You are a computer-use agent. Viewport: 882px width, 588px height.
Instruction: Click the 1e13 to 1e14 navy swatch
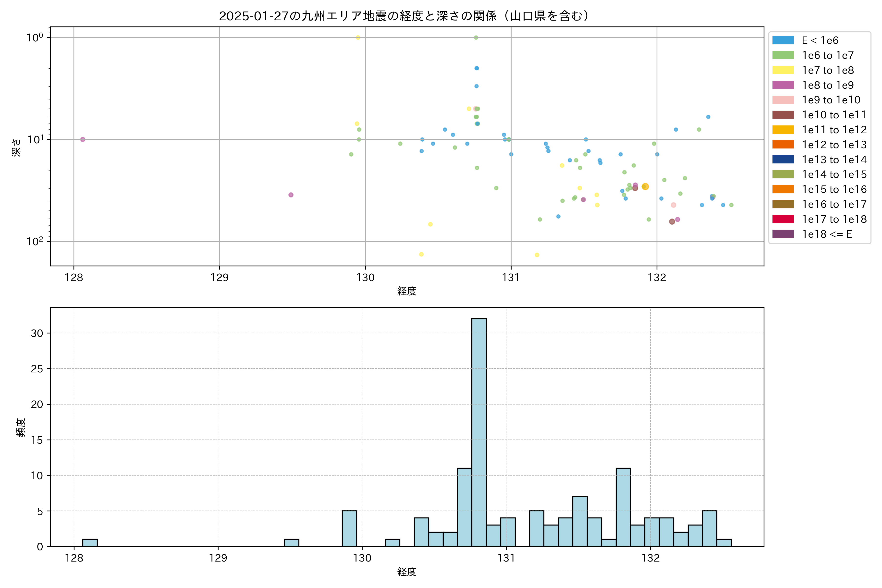(x=783, y=159)
